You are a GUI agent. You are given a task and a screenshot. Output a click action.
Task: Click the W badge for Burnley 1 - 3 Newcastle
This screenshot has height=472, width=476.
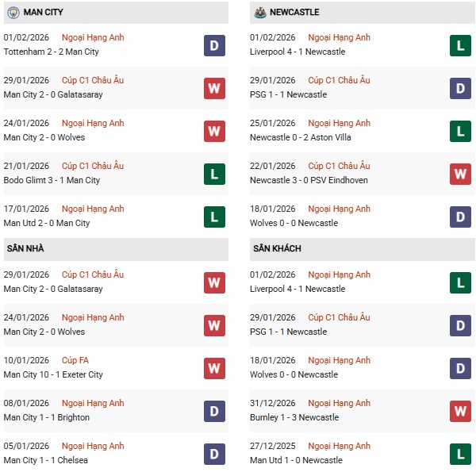point(460,411)
